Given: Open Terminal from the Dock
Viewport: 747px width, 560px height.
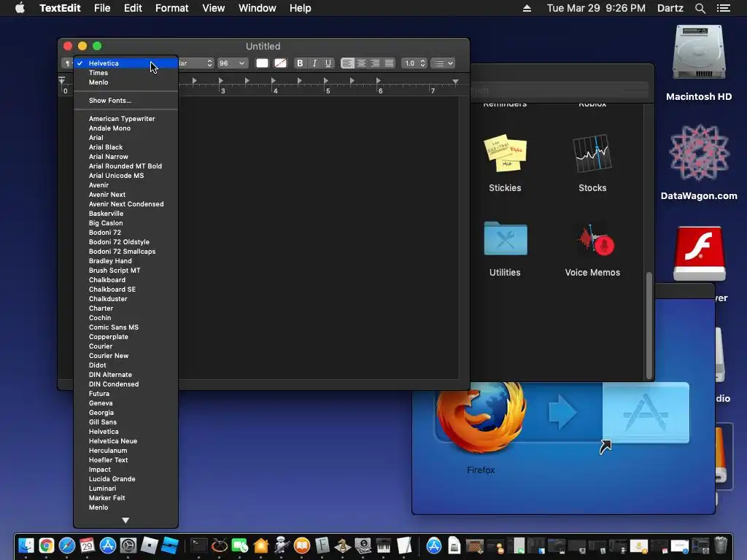Looking at the screenshot, I should coord(198,545).
